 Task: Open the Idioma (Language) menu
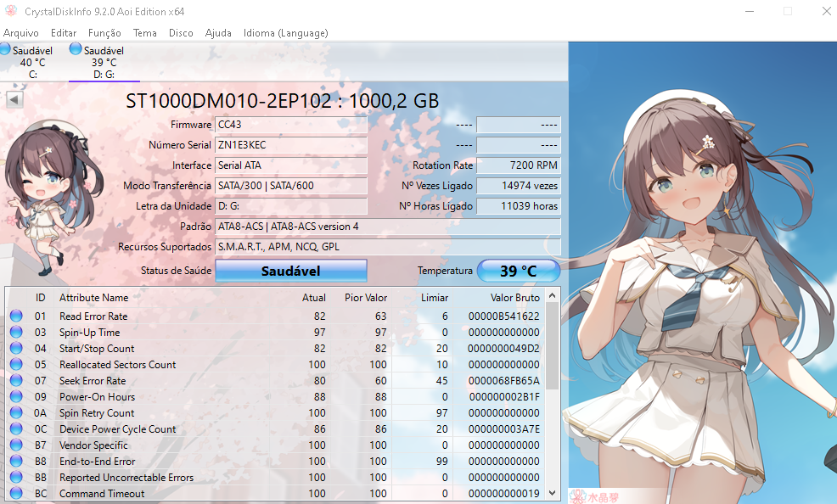click(285, 33)
